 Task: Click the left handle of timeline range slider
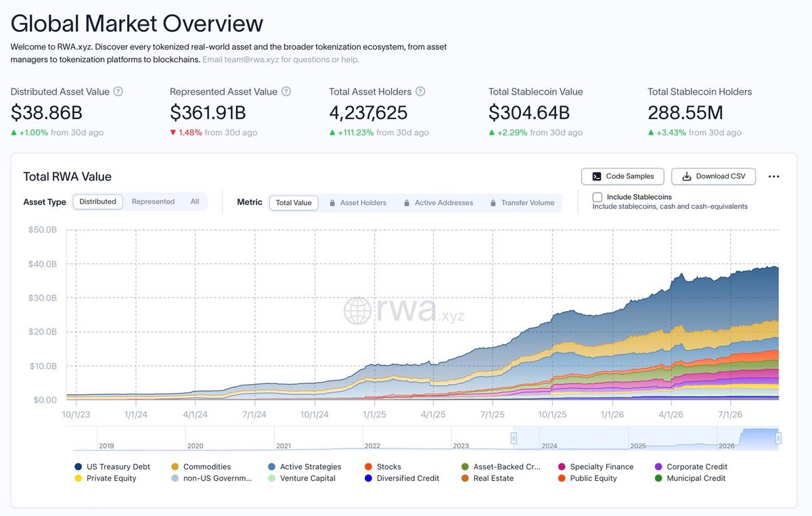514,438
